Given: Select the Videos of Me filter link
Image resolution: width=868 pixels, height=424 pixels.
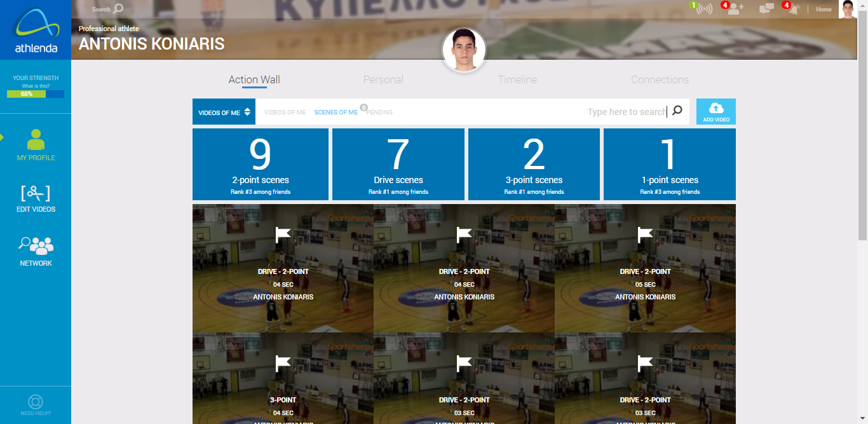Looking at the screenshot, I should 285,113.
